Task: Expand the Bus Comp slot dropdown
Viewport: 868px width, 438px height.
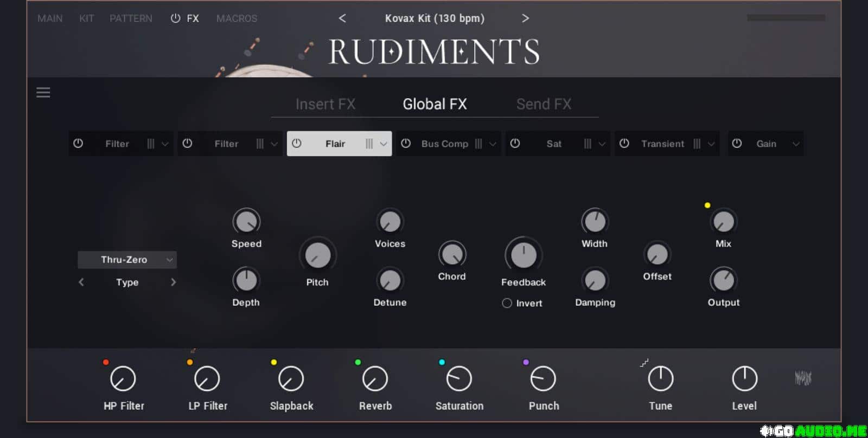Action: [x=493, y=144]
